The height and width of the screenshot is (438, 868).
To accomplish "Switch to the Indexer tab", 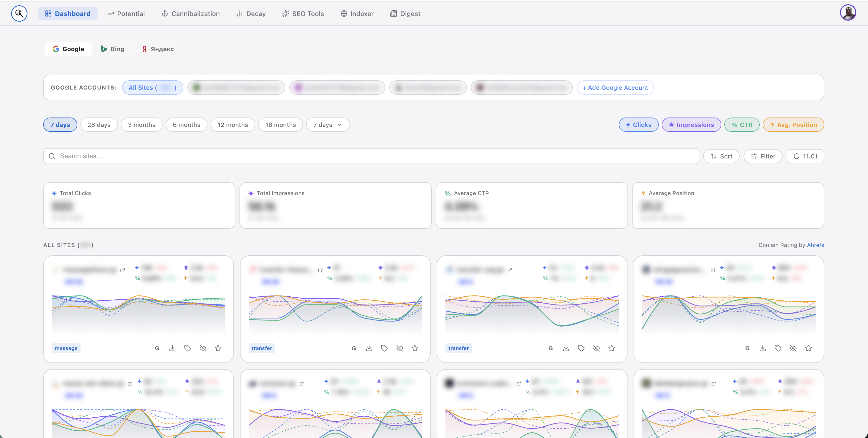I will 357,13.
